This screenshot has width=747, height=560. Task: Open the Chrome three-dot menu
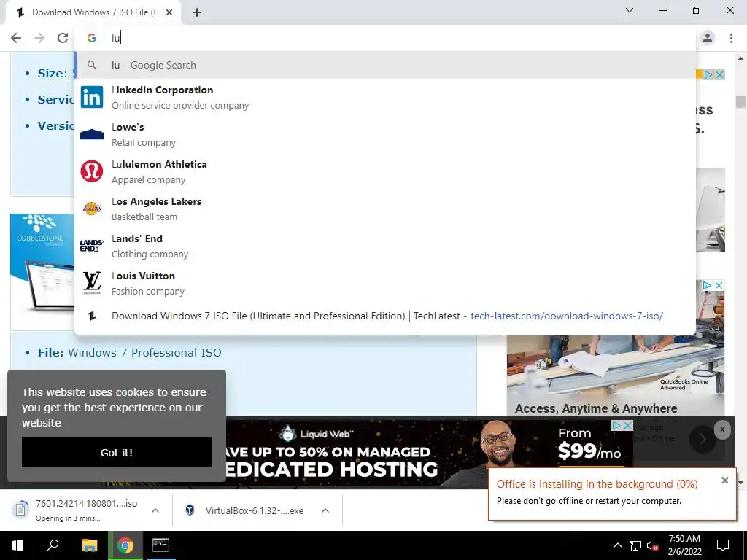(x=731, y=38)
